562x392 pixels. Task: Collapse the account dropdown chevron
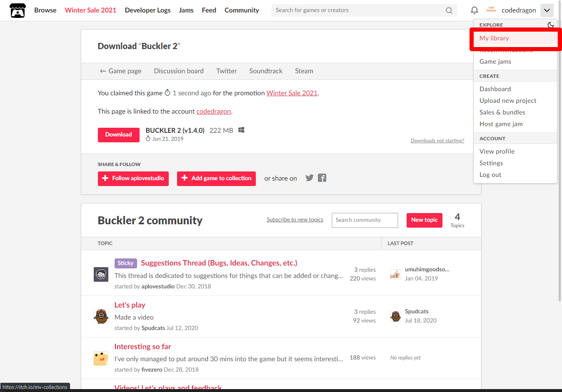pyautogui.click(x=547, y=10)
